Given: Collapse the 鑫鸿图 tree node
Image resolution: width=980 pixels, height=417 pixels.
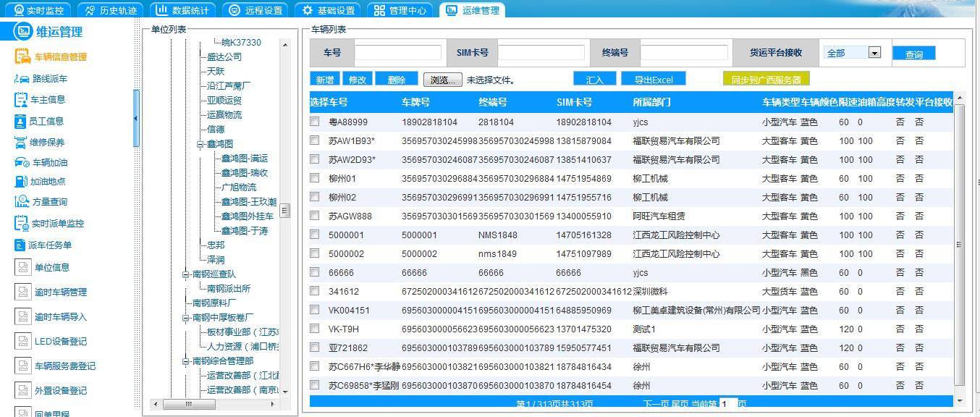Looking at the screenshot, I should coord(200,144).
